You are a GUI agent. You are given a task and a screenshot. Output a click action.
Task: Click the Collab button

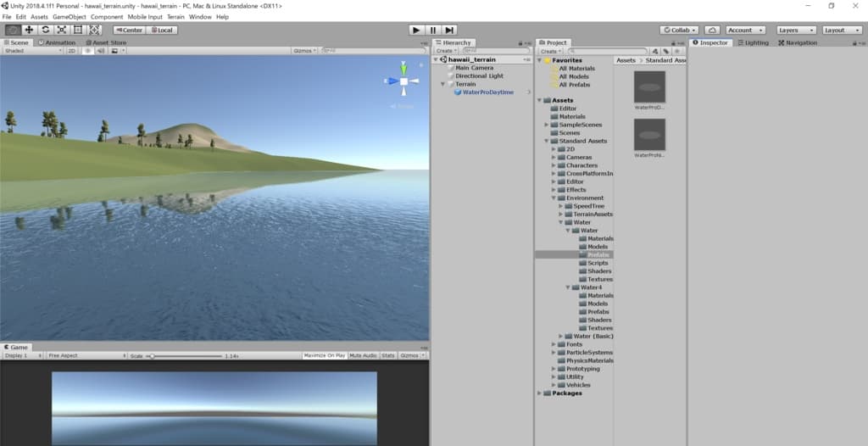click(679, 30)
